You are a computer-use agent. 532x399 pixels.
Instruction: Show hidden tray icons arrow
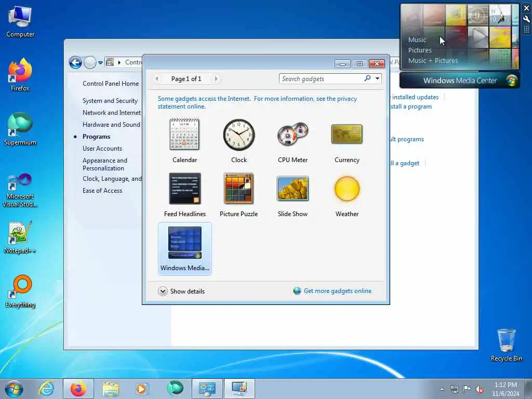pos(442,389)
